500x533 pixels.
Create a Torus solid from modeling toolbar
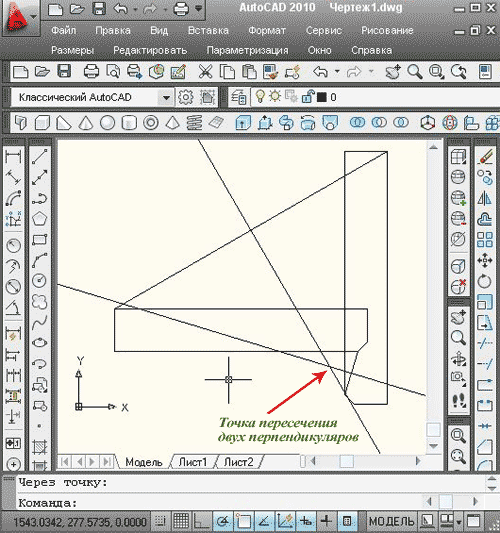(x=151, y=122)
